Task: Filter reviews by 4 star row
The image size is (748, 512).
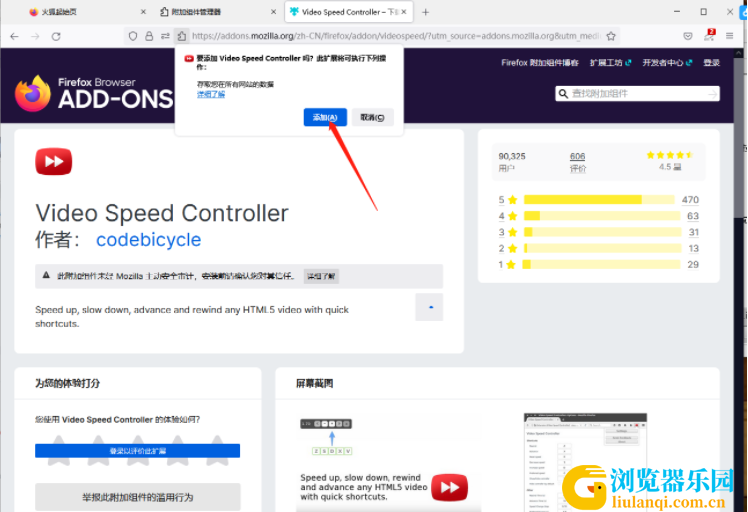Action: [598, 216]
